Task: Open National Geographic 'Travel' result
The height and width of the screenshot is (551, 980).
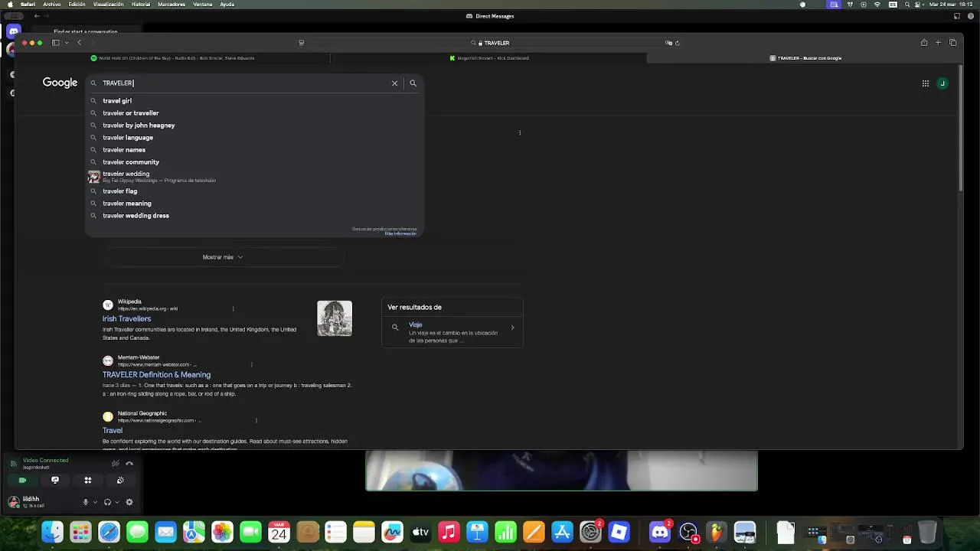Action: point(113,431)
